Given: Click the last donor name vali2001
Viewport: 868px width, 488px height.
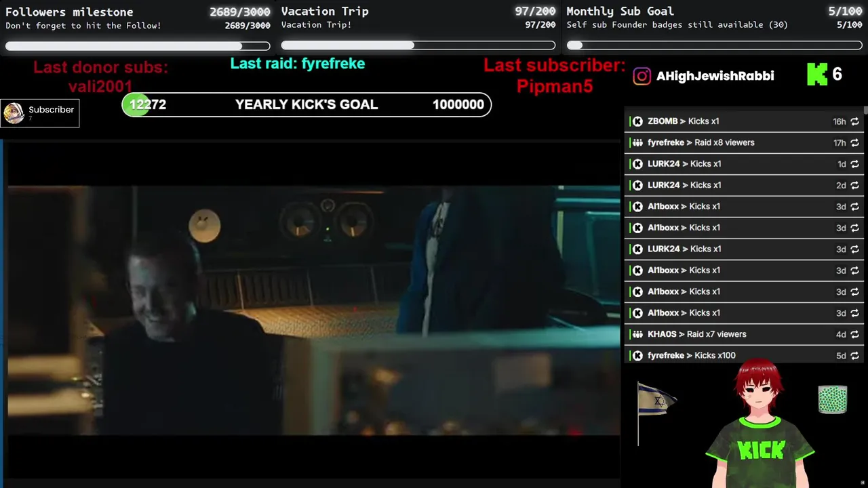Looking at the screenshot, I should point(100,87).
